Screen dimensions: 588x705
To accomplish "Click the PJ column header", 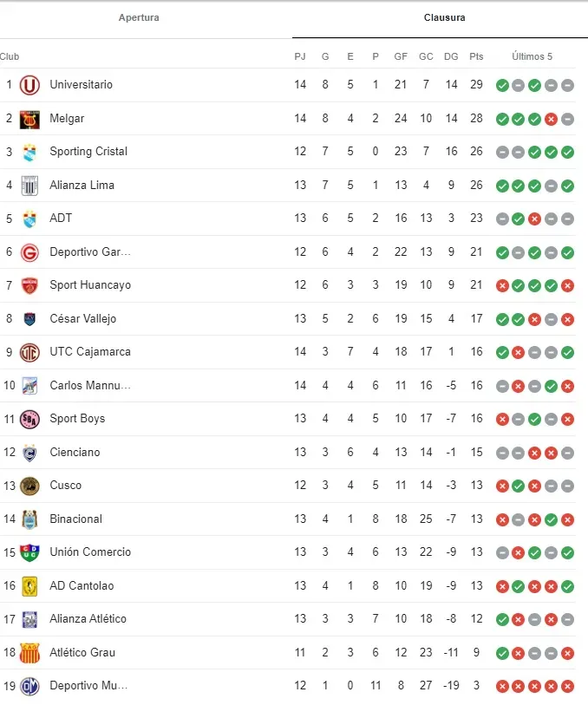I will pyautogui.click(x=300, y=55).
